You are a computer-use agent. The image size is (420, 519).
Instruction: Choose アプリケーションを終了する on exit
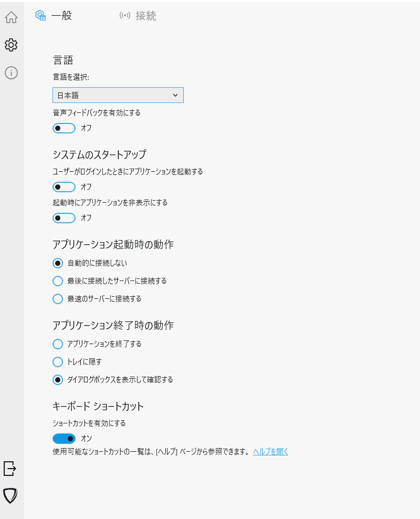coord(58,344)
